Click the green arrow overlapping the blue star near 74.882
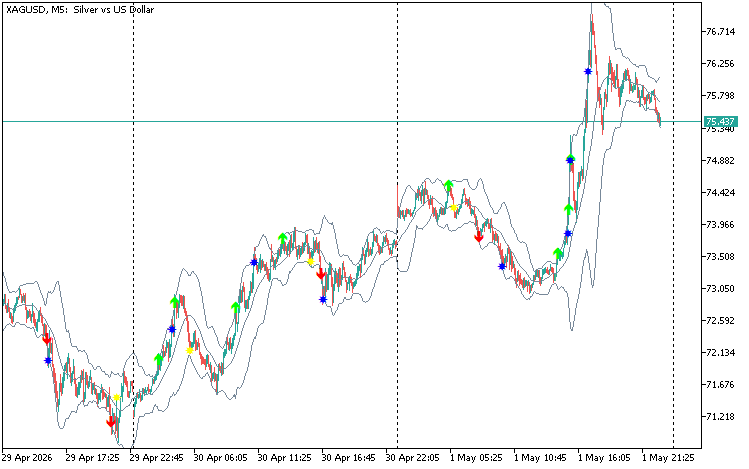Screen dimensions: 749x469 tap(570, 158)
